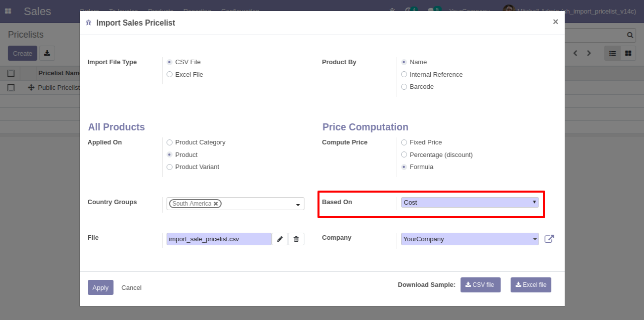This screenshot has height=320, width=644.
Task: Click the search magnifier icon
Action: coord(630,35)
